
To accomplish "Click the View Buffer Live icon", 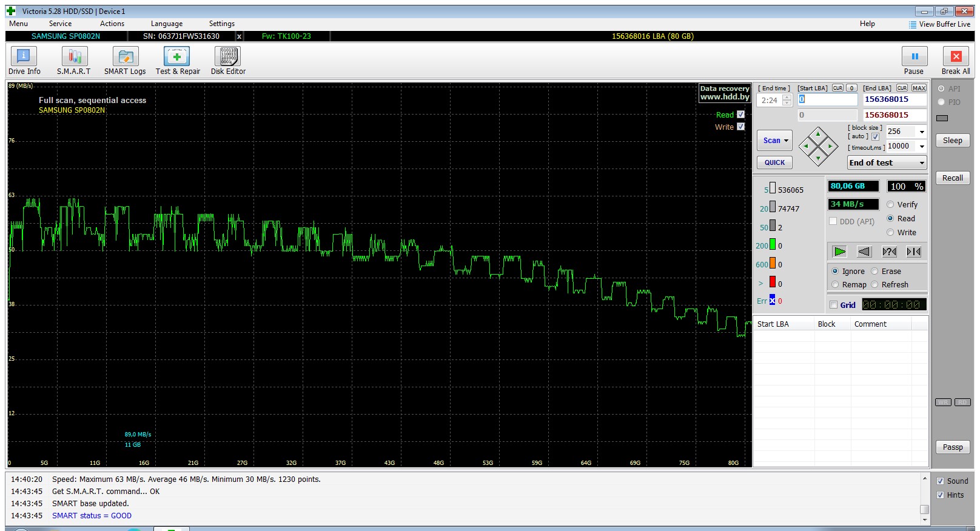I will 913,24.
